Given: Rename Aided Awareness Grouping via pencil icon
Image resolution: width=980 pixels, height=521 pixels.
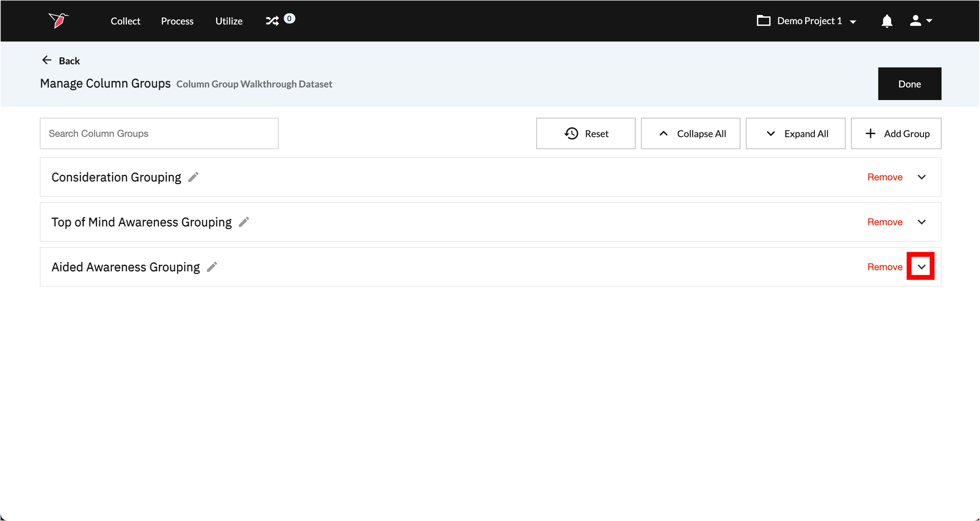Looking at the screenshot, I should pos(212,267).
